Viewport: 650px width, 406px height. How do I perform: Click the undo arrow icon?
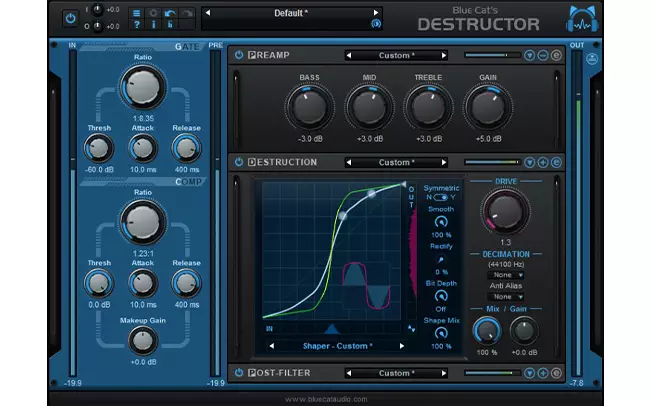(170, 13)
